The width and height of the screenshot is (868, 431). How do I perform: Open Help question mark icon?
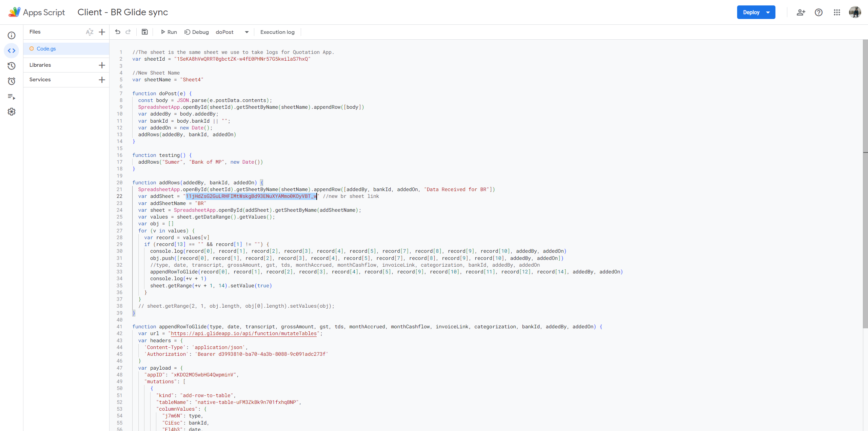[x=818, y=12]
